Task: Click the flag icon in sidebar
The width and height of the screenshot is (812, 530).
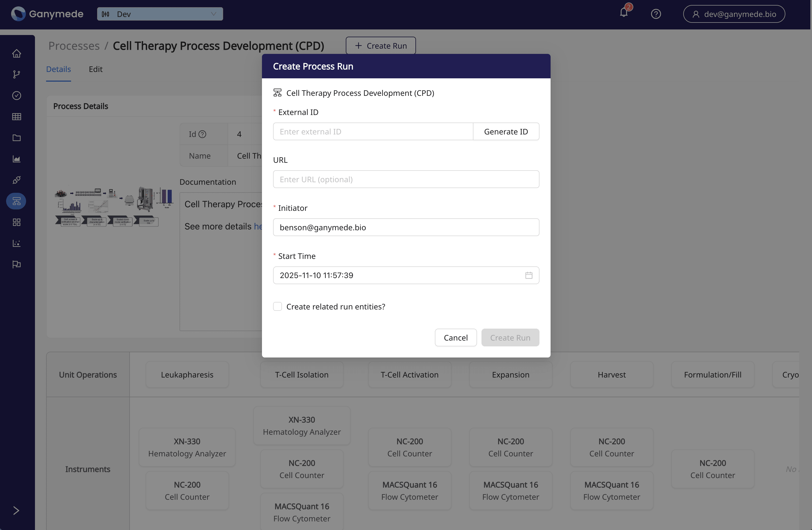Action: click(x=16, y=264)
